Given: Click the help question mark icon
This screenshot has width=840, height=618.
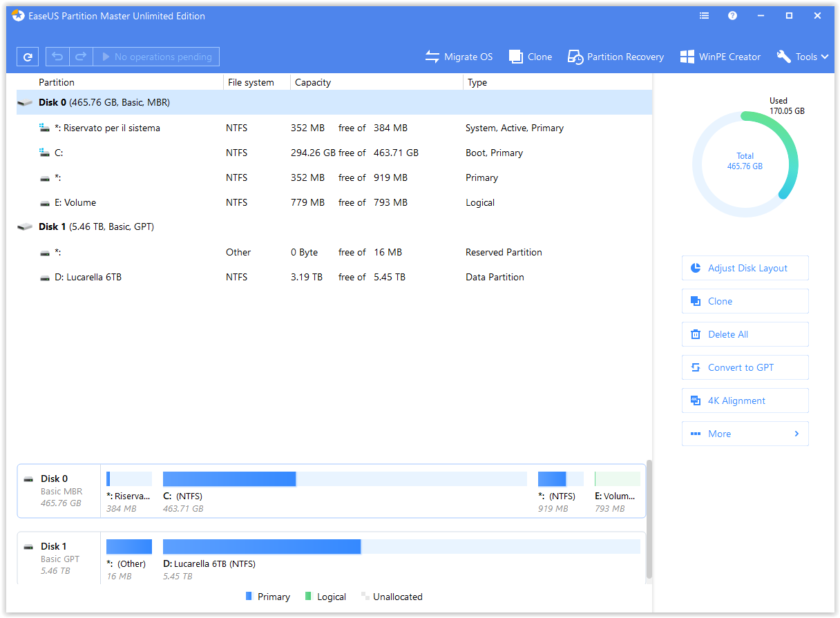Looking at the screenshot, I should coord(732,16).
